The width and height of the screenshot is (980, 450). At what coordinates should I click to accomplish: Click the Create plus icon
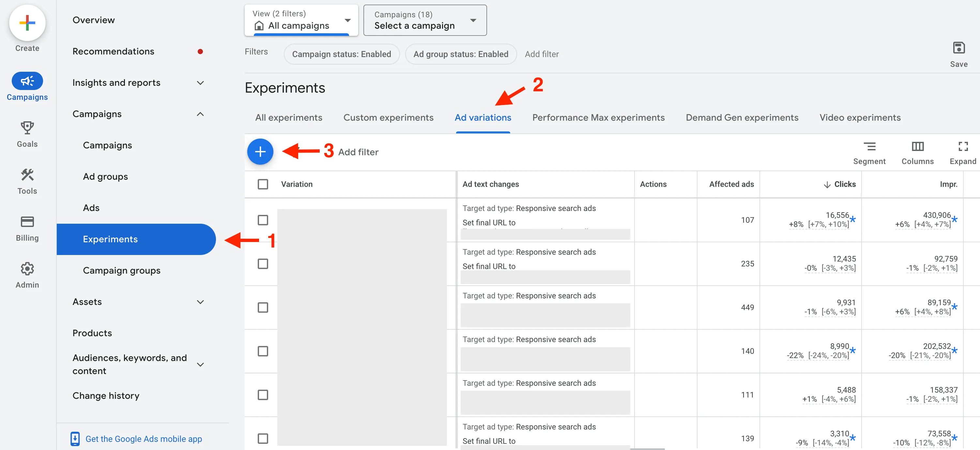point(27,23)
